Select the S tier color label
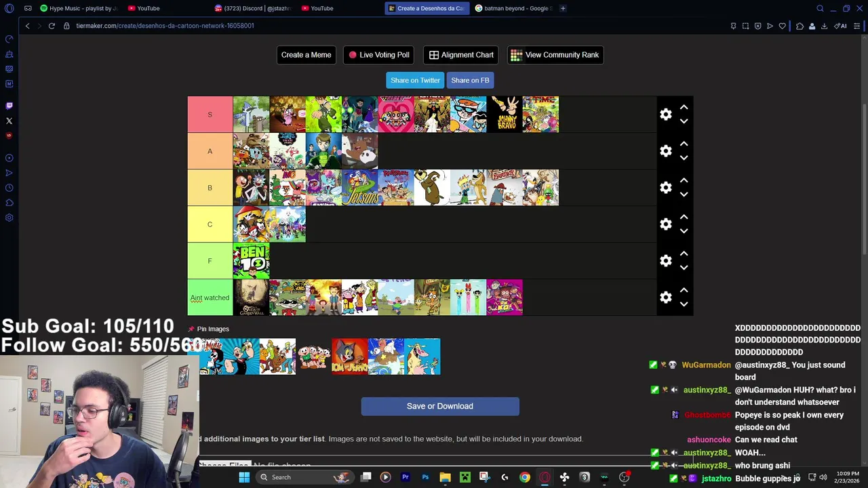 pyautogui.click(x=210, y=115)
